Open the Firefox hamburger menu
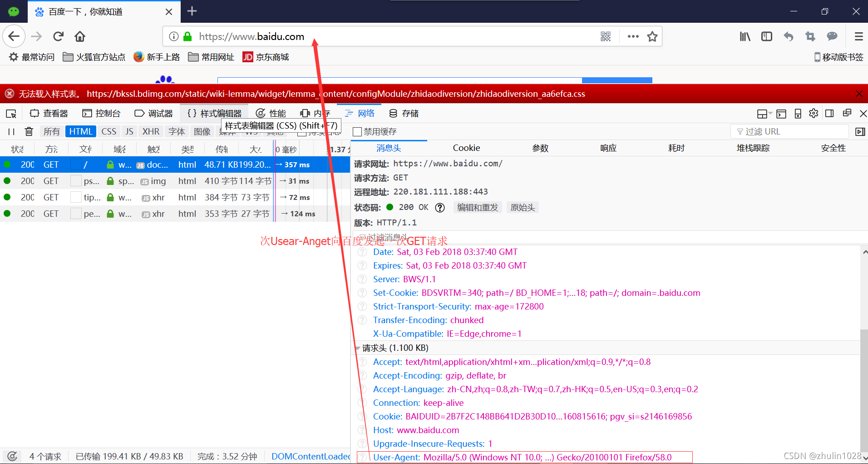 coord(858,36)
